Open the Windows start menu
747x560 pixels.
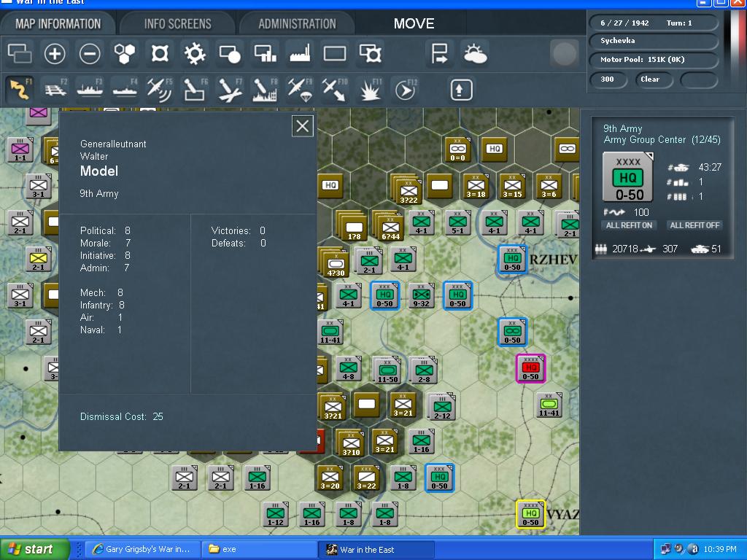34,550
